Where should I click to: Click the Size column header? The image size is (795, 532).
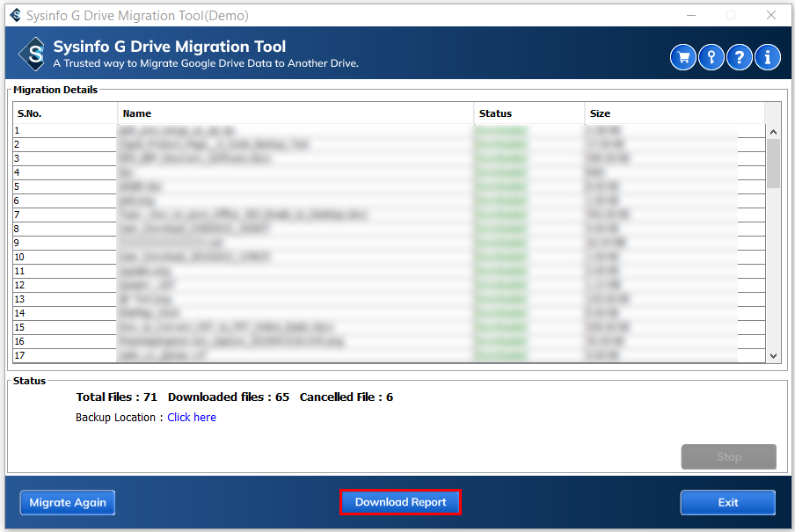[675, 113]
